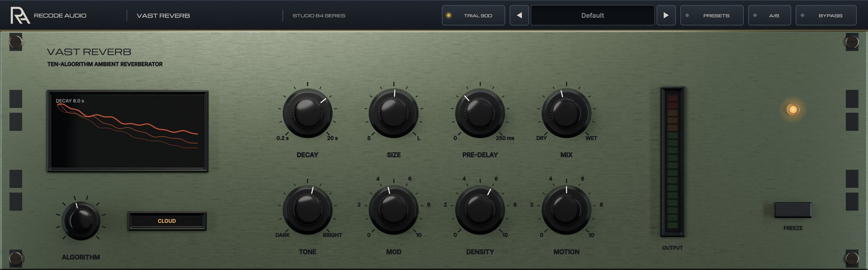Click the Mix knob
The height and width of the screenshot is (270, 868).
(566, 113)
